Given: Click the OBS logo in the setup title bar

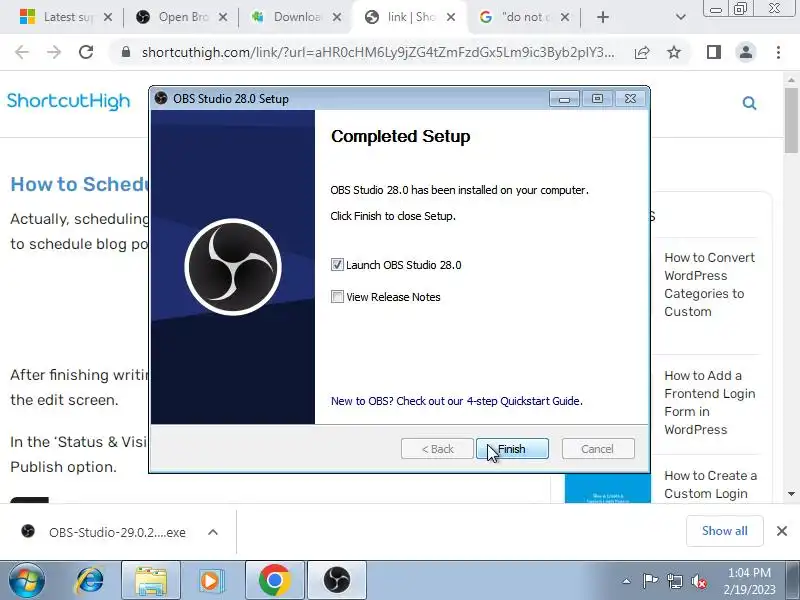Looking at the screenshot, I should (161, 98).
